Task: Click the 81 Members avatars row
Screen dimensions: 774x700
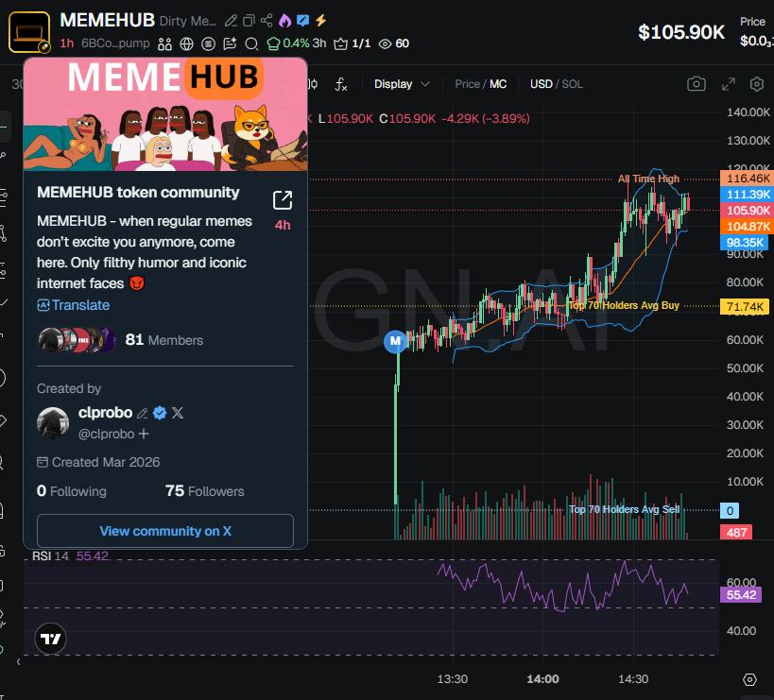Action: pyautogui.click(x=120, y=340)
